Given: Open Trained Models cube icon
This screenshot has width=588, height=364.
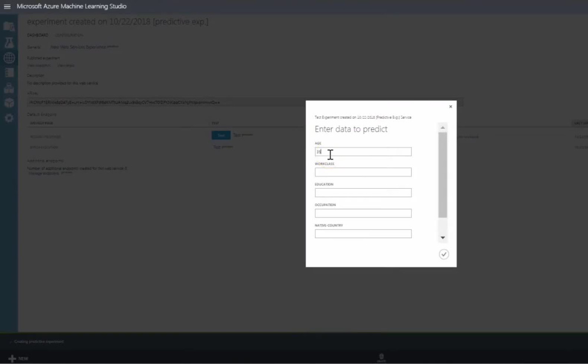Looking at the screenshot, I should tap(9, 103).
